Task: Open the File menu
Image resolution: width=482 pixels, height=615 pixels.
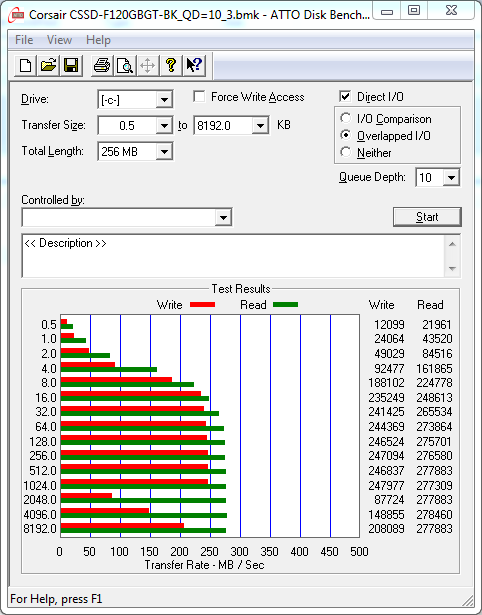Action: (24, 40)
